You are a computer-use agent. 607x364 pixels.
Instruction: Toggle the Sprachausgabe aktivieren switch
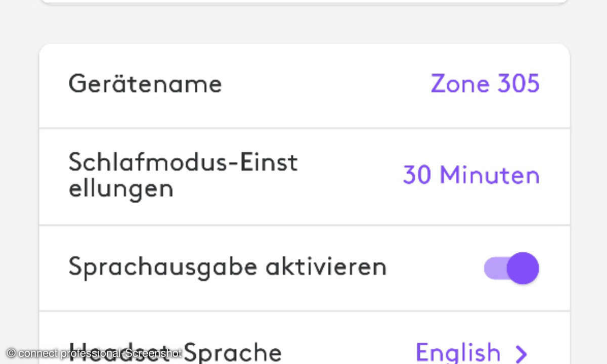click(511, 268)
